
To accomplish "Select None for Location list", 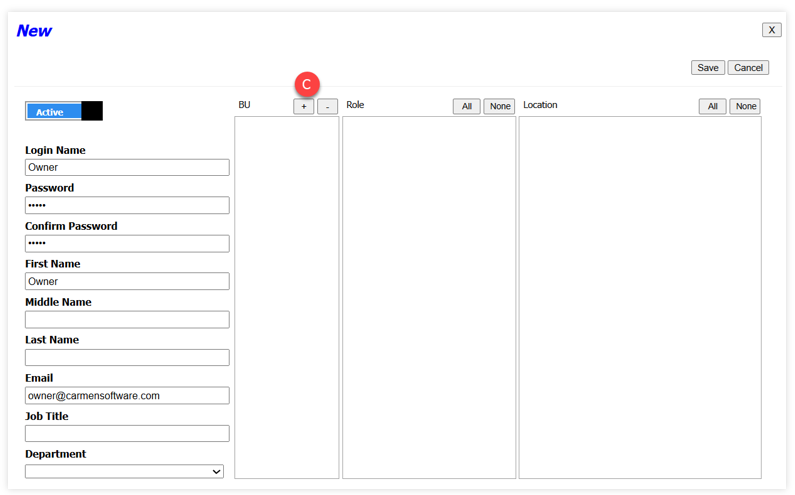I will pyautogui.click(x=745, y=106).
